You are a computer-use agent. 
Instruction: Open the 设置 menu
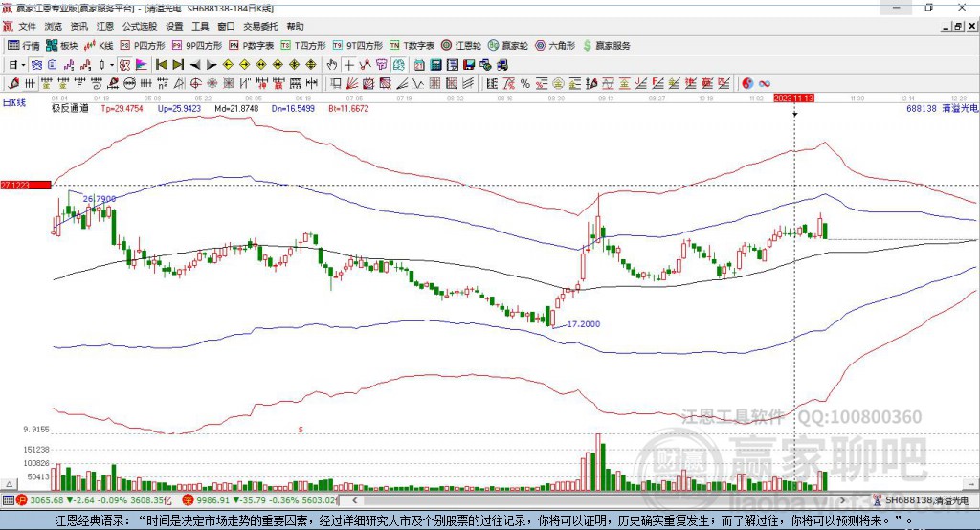tap(174, 26)
